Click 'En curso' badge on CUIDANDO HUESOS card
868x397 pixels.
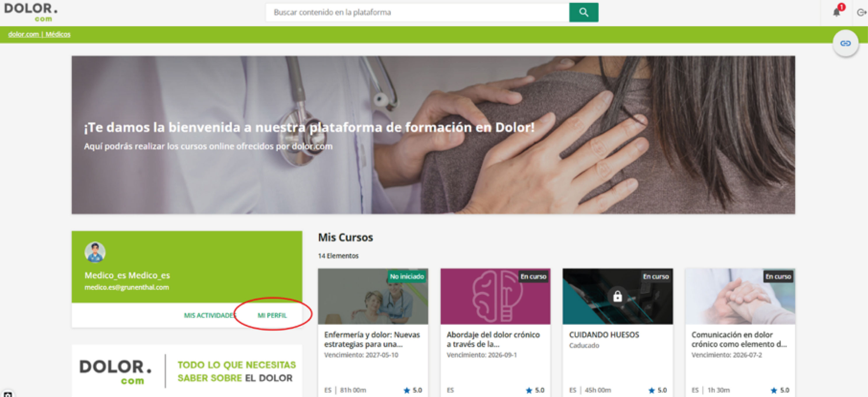click(656, 276)
